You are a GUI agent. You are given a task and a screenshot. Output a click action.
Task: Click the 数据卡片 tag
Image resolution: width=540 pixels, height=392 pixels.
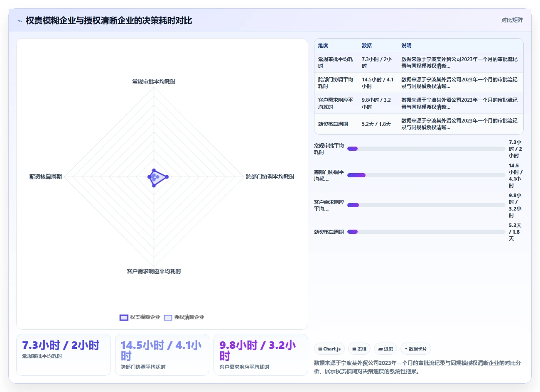pyautogui.click(x=415, y=349)
